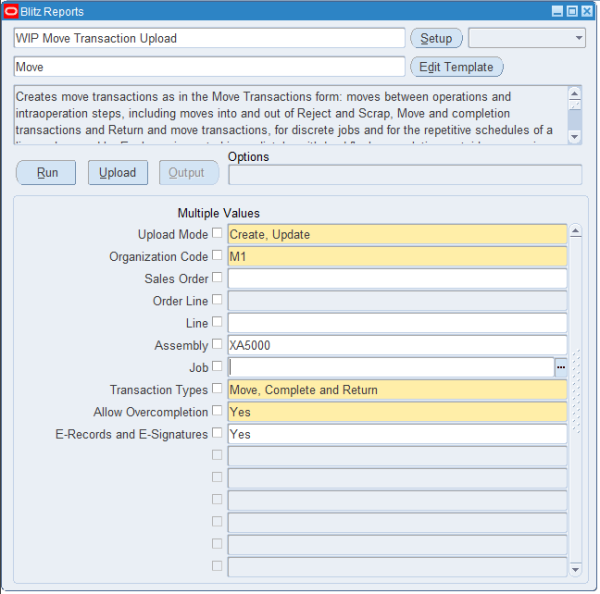This screenshot has width=600, height=594.
Task: Click the report name field WIP Move Transaction Upload
Action: (x=209, y=38)
